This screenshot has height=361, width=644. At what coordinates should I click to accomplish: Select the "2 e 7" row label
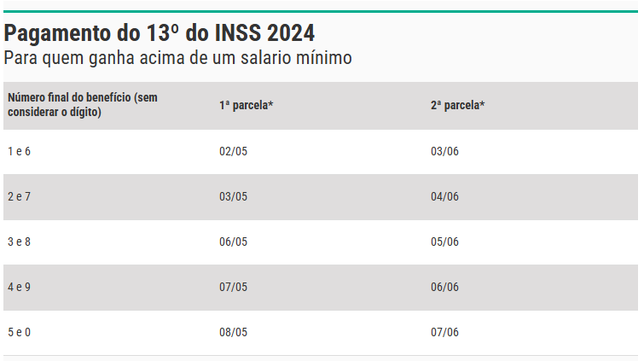19,197
